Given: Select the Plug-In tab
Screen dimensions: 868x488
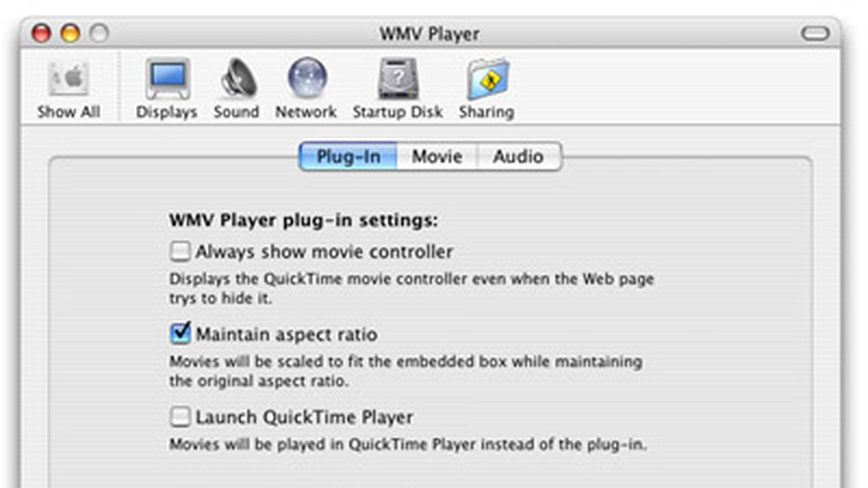Looking at the screenshot, I should pyautogui.click(x=349, y=157).
